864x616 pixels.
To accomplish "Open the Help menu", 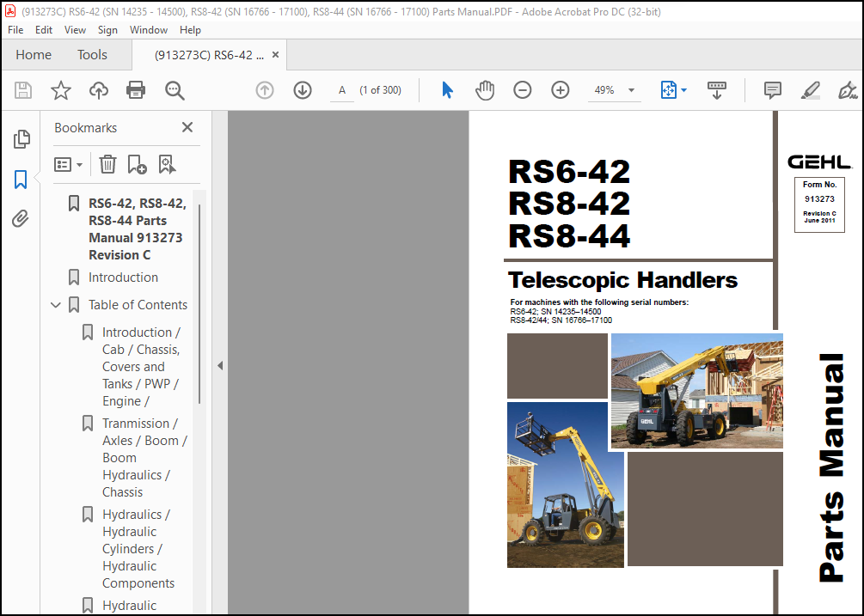I will click(190, 30).
